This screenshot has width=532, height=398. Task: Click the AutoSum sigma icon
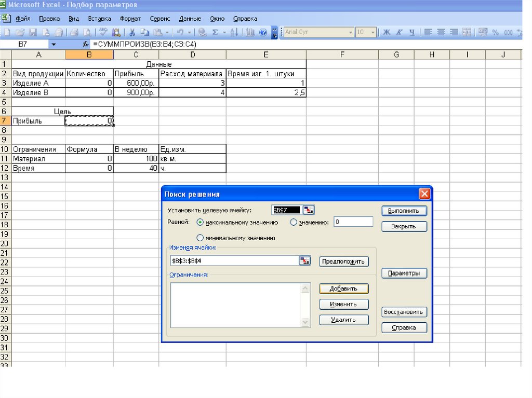click(215, 32)
